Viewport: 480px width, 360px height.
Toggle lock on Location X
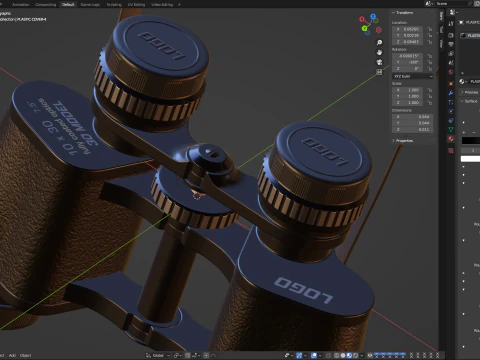(430, 29)
